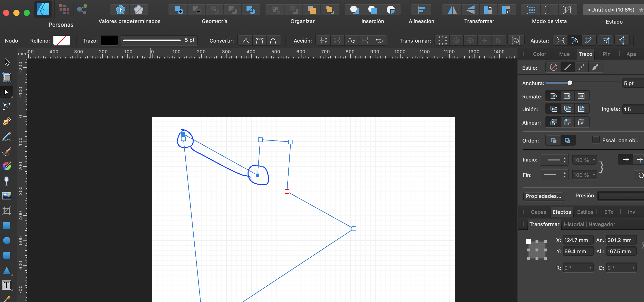Open the Inicio line style dropdown
This screenshot has height=302, width=644.
click(x=554, y=159)
